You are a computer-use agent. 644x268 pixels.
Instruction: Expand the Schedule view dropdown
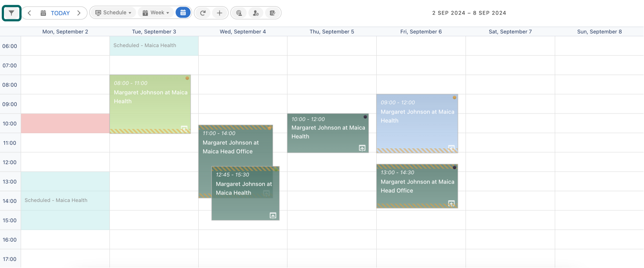pos(113,13)
